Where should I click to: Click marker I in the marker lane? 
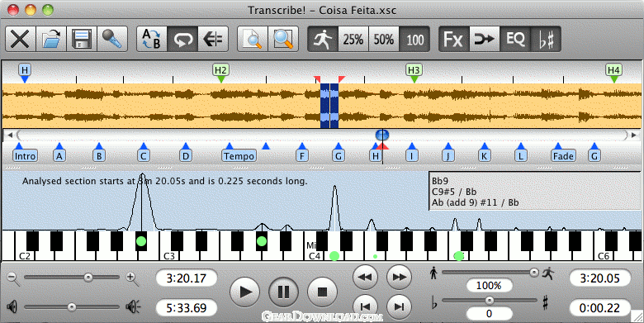click(411, 156)
